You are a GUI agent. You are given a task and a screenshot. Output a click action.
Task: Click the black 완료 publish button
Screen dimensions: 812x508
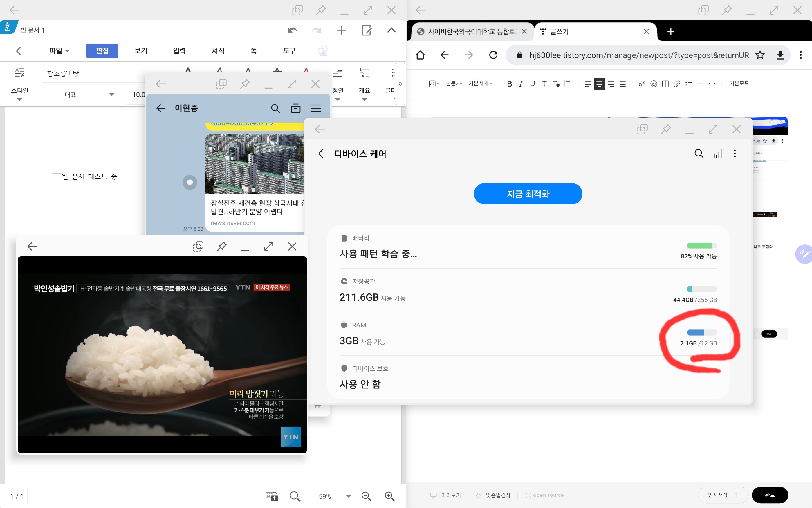[x=770, y=495]
